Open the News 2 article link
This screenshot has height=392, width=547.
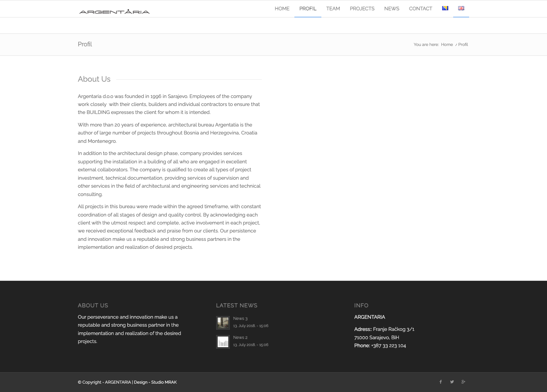[240, 337]
